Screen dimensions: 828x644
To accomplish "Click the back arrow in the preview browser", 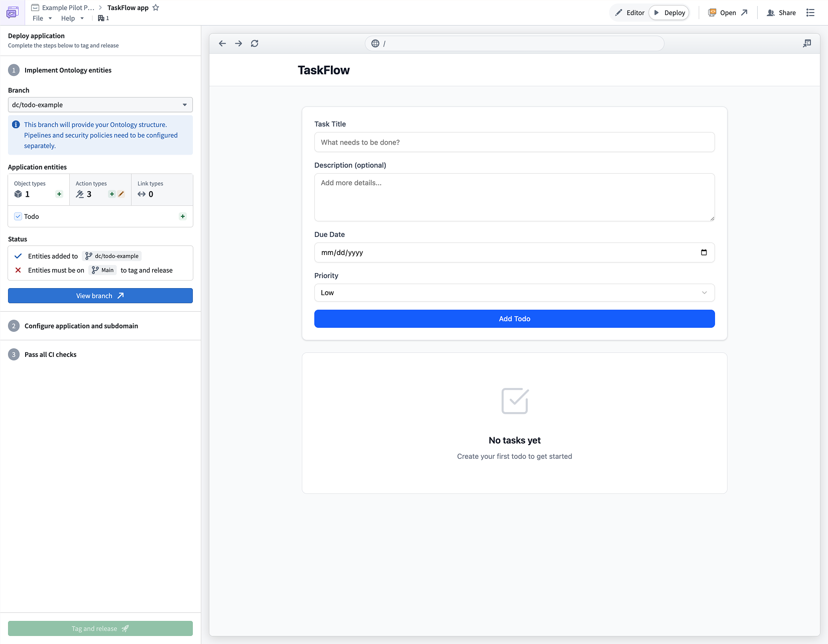I will pos(222,43).
